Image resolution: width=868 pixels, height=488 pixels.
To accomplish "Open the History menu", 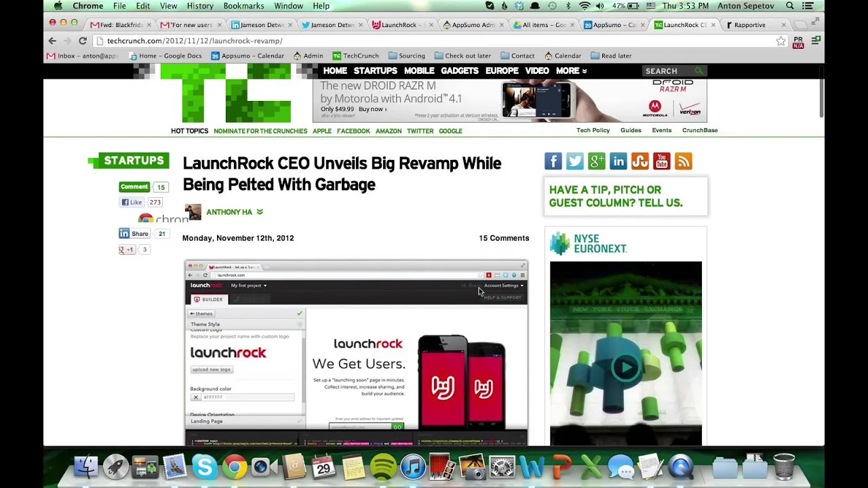I will 200,6.
